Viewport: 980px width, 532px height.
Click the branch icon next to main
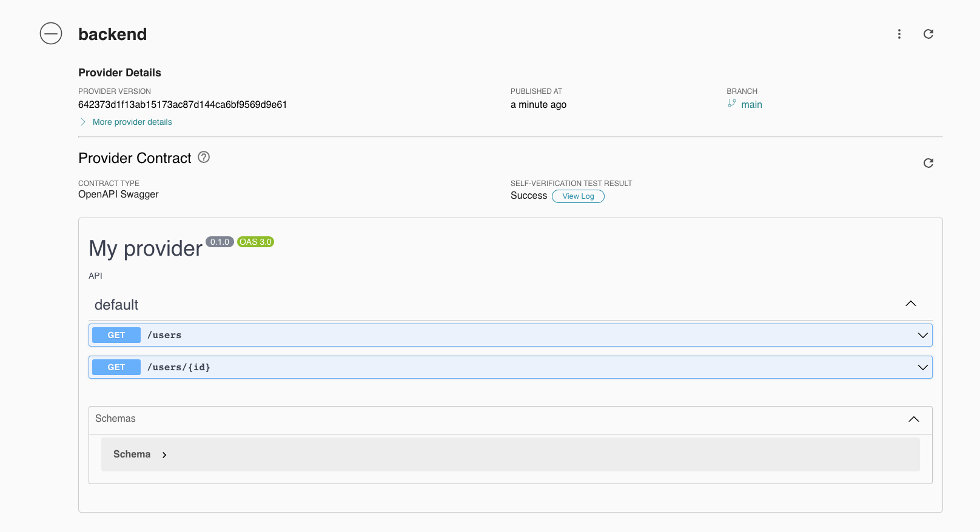[x=732, y=104]
